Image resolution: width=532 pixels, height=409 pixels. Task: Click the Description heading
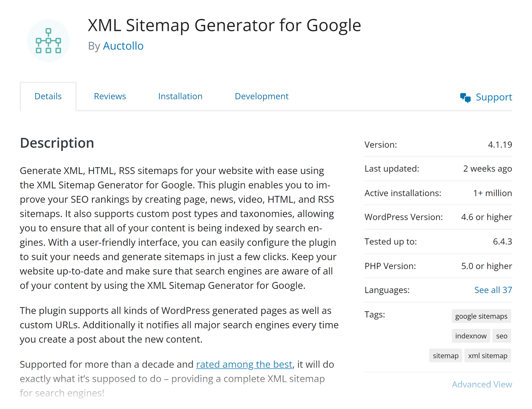(57, 143)
